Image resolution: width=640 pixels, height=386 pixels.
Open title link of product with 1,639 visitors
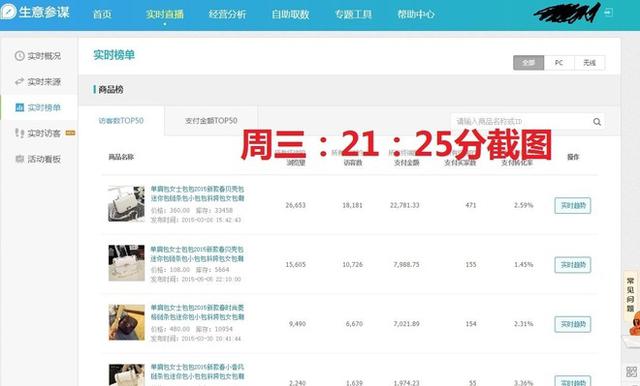(198, 372)
